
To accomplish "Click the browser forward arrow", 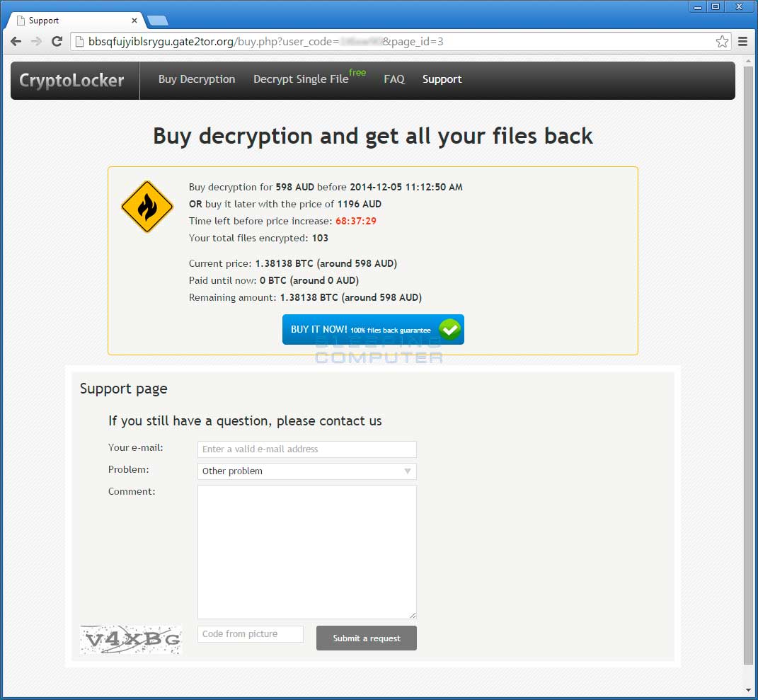I will [36, 42].
